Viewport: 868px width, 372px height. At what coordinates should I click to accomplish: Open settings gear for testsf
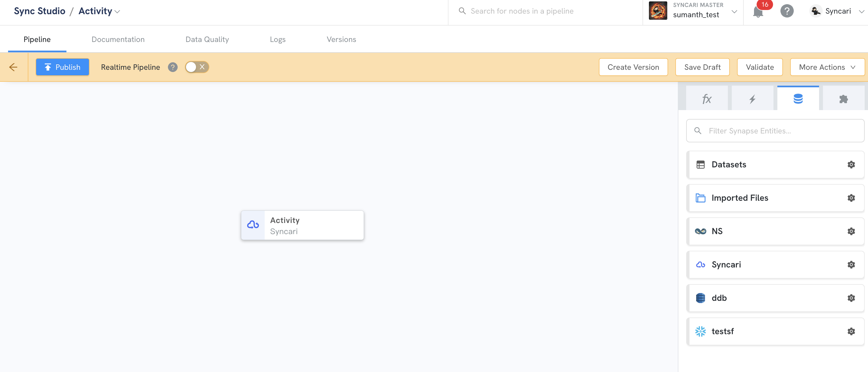[x=851, y=331]
